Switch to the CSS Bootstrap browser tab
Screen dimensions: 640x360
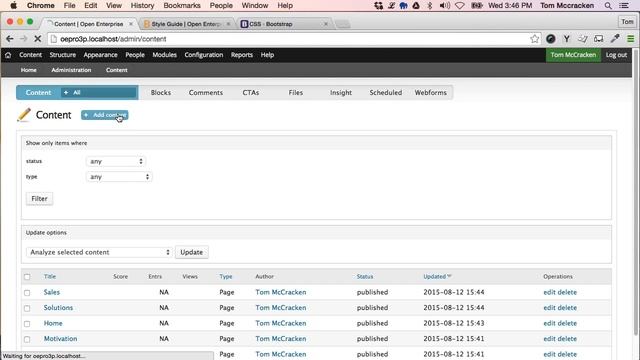pos(284,24)
